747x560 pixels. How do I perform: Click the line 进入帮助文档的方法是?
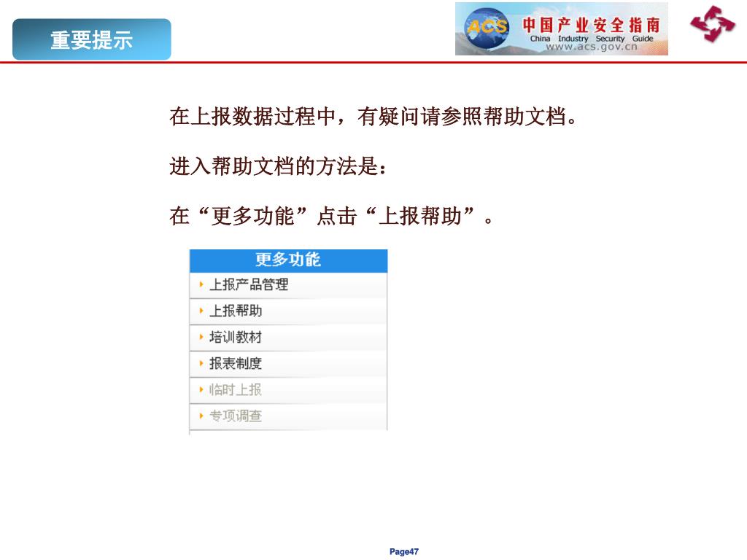(x=278, y=166)
